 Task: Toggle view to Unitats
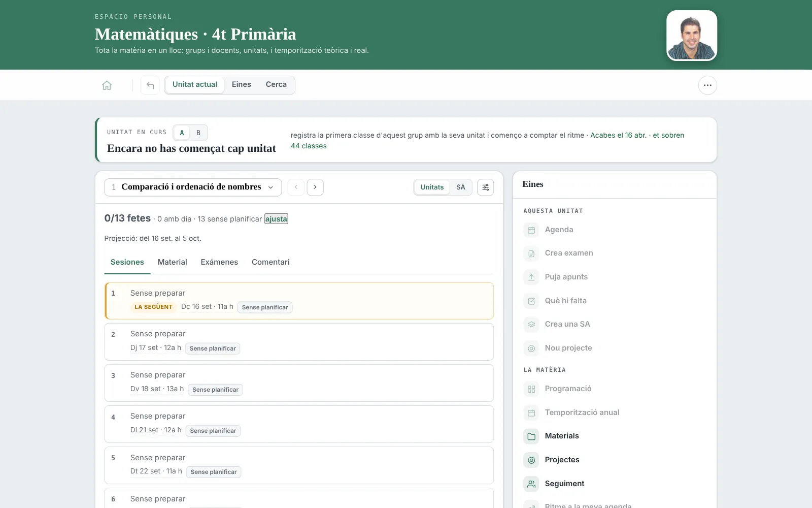pos(432,187)
